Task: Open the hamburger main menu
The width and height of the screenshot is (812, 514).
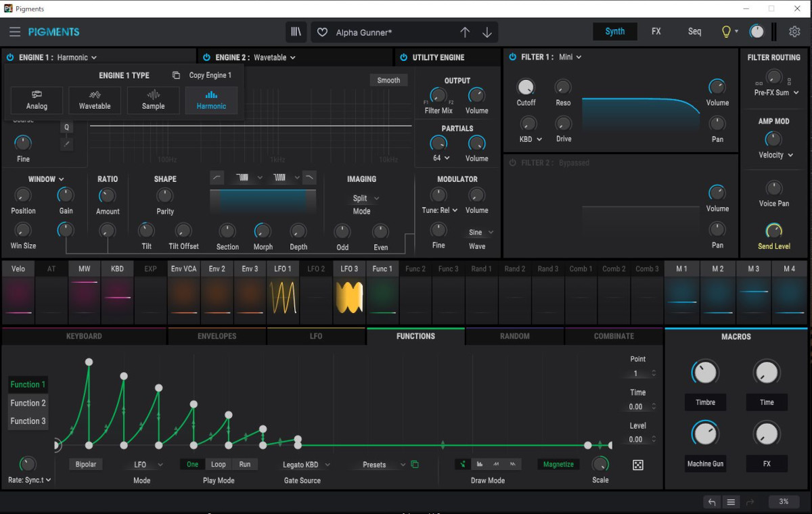Action: 15,32
